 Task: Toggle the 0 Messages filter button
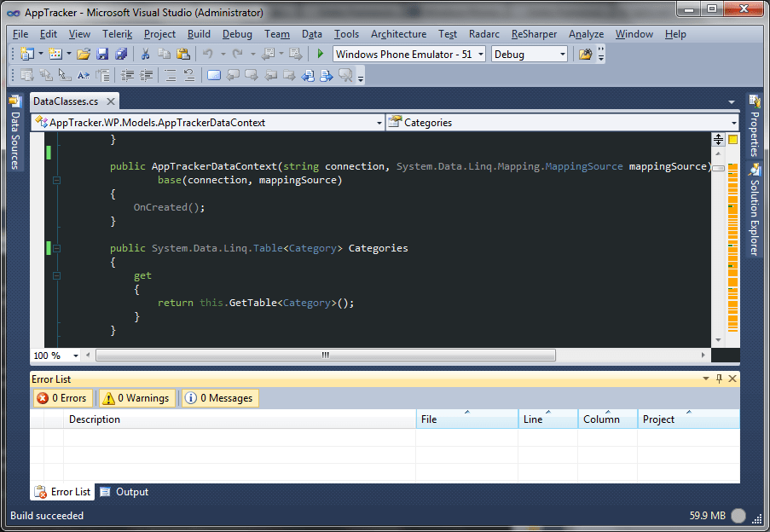[219, 398]
